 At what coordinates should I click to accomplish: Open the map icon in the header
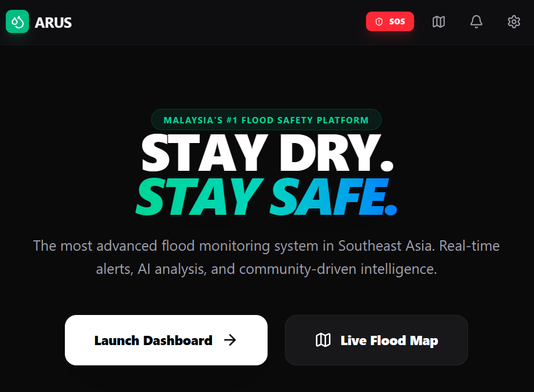tap(438, 22)
